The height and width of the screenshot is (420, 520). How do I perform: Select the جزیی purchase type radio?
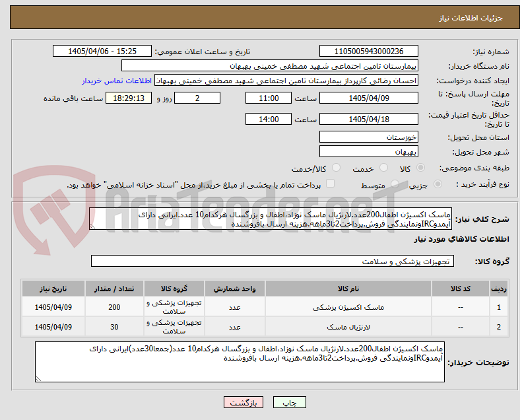438,184
